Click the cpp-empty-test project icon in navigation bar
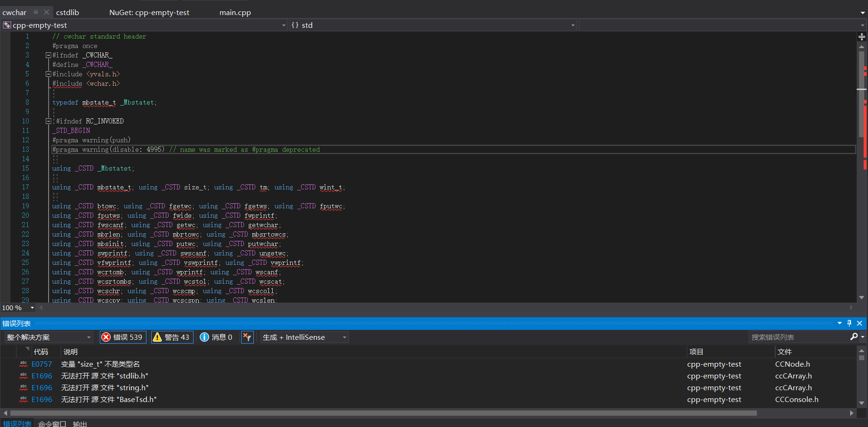This screenshot has height=427, width=868. pos(7,25)
